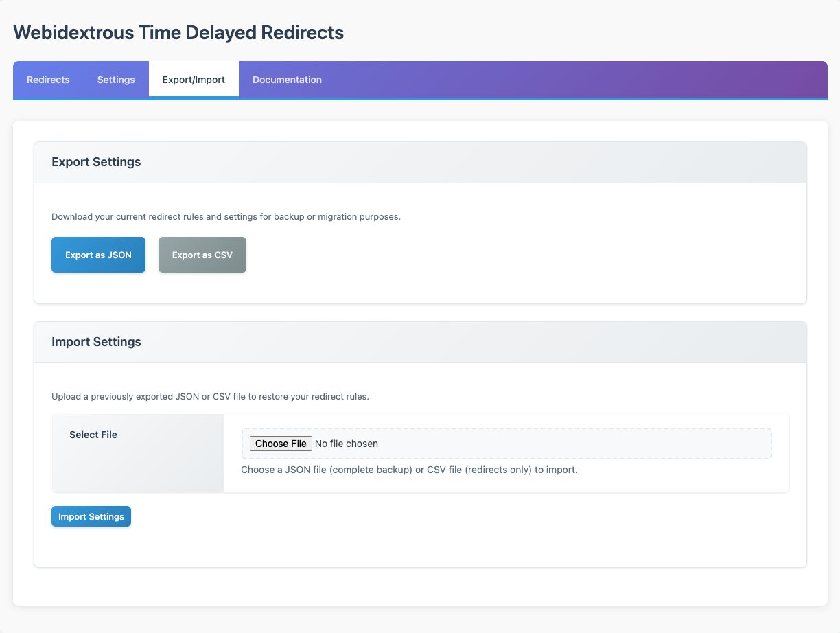This screenshot has height=633, width=840.
Task: Click the JSON or CSV helper text
Action: (x=410, y=470)
